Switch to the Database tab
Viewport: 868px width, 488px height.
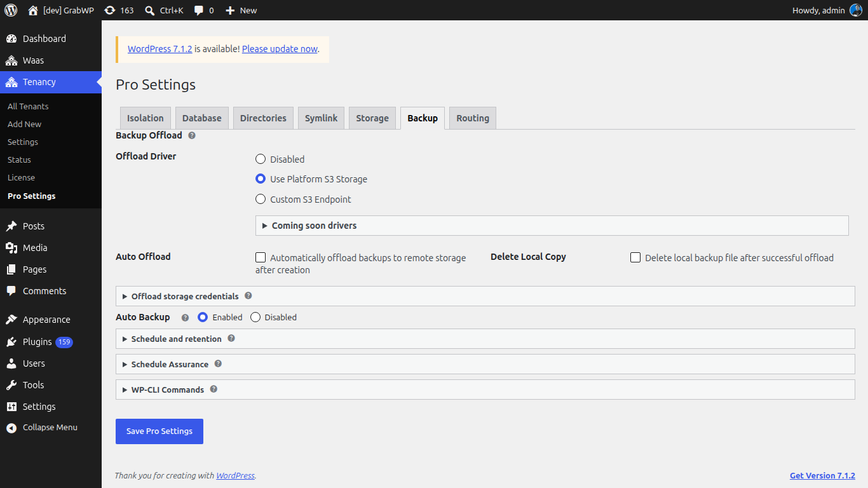tap(202, 118)
